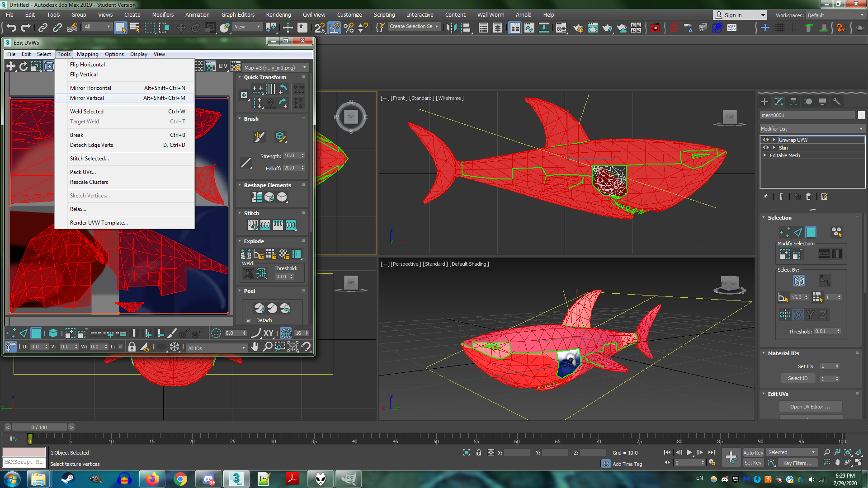868x488 pixels.
Task: Open Modifier List dropdown
Action: (x=812, y=129)
